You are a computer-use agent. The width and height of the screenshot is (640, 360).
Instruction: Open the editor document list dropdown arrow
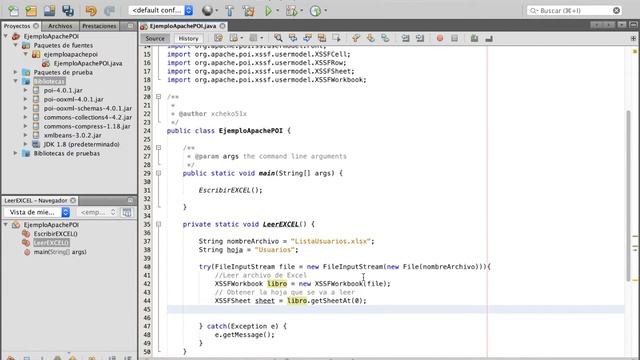pos(622,25)
